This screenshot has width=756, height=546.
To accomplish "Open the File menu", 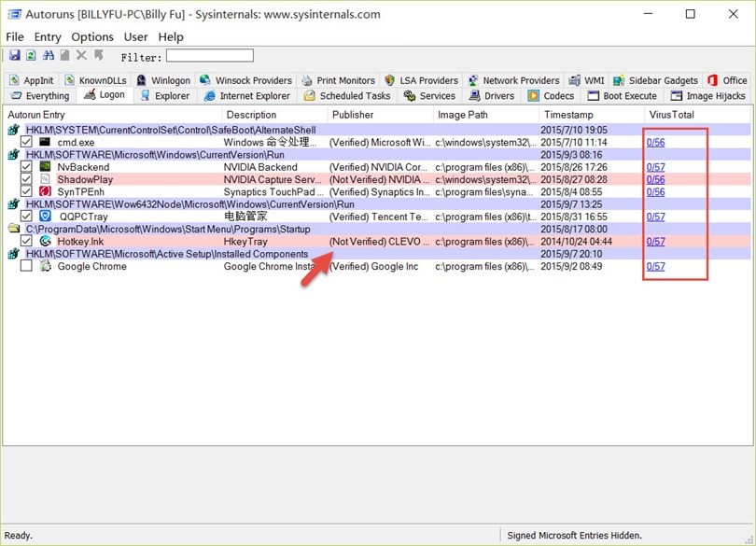I will [x=15, y=37].
